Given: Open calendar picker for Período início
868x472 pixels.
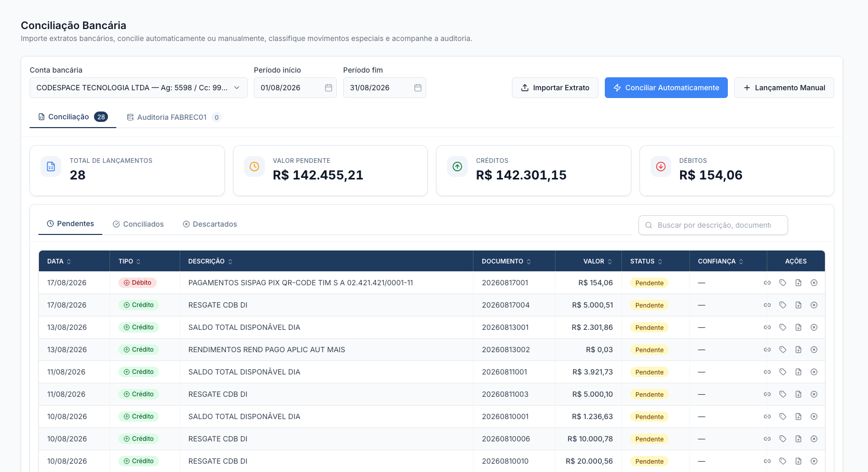Looking at the screenshot, I should click(329, 88).
